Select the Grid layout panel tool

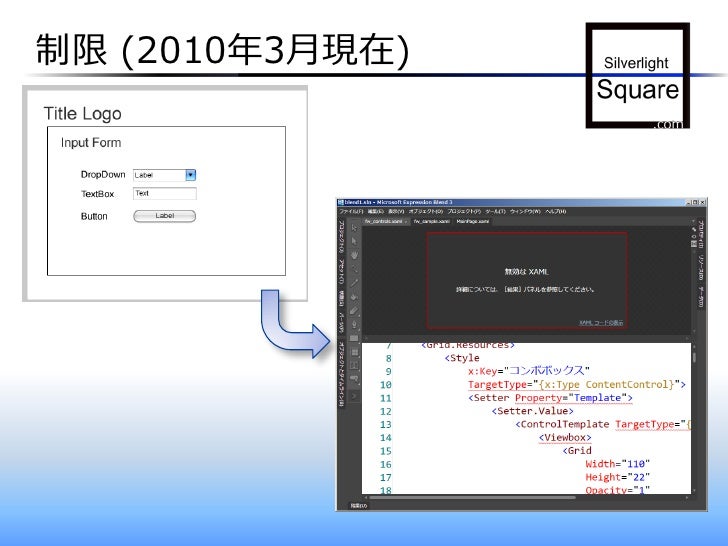(354, 352)
